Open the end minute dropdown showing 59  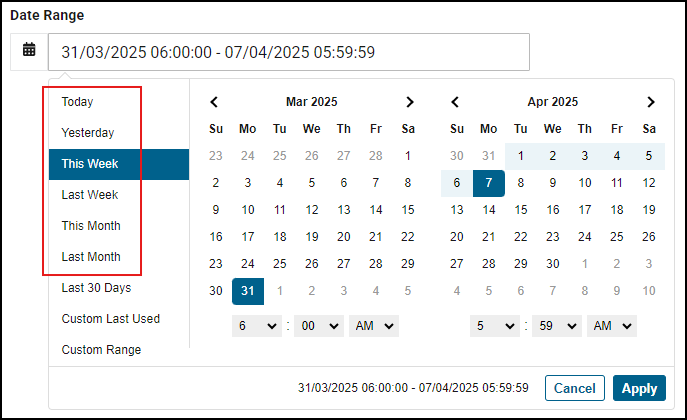[x=558, y=326]
